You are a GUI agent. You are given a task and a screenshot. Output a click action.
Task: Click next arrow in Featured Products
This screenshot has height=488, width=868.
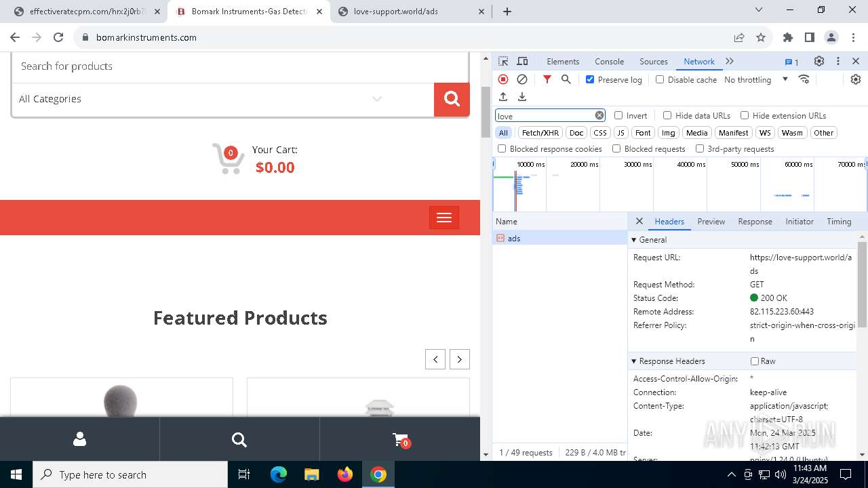coord(460,359)
